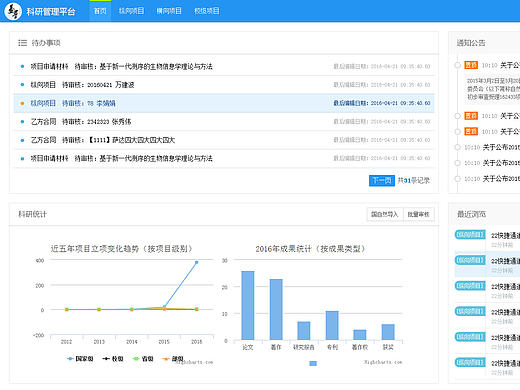
Task: Click the 获奖 bar in the 2016 results chart
Action: [x=388, y=332]
